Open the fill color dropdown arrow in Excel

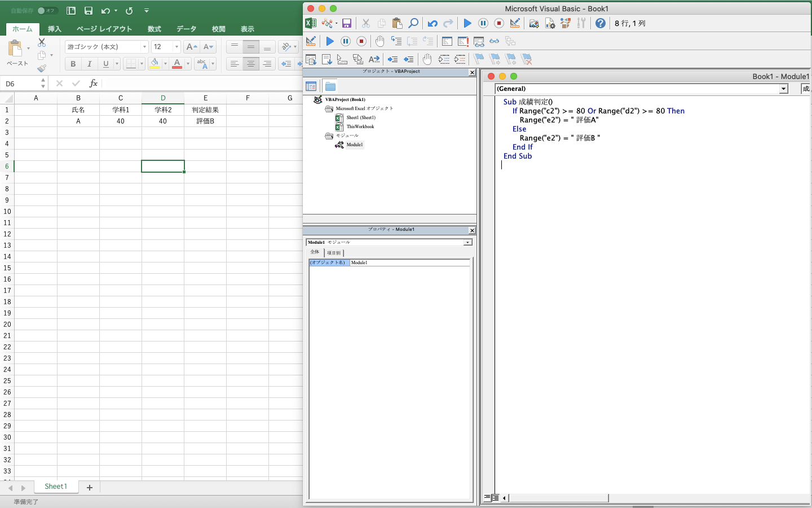[165, 64]
